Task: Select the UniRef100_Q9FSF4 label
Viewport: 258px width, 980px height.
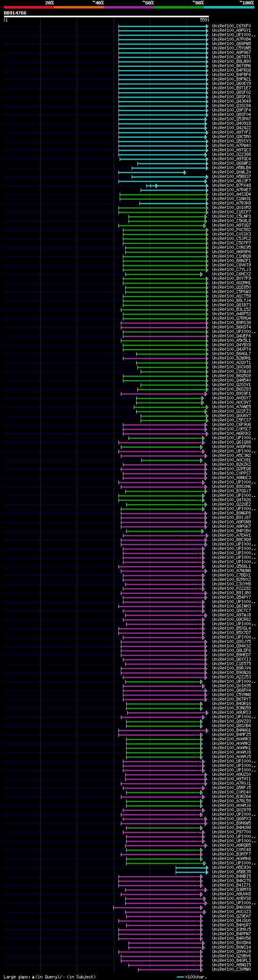Action: 231,110
